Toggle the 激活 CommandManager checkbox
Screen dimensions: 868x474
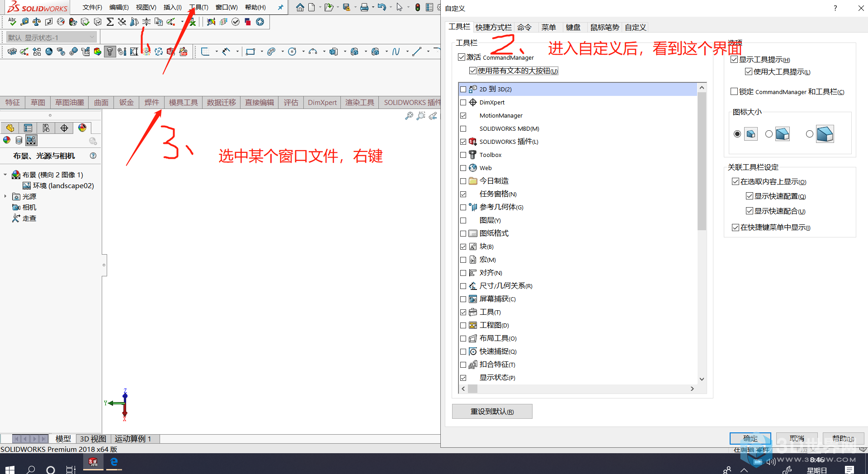462,57
